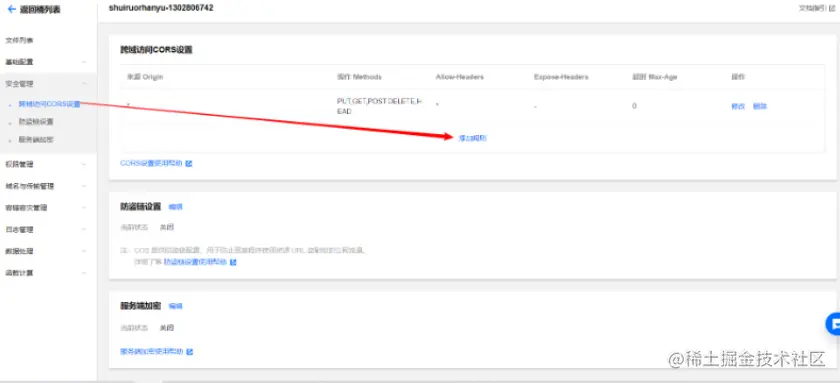
Task: Click the Max-Age value 0 cell
Action: 634,106
